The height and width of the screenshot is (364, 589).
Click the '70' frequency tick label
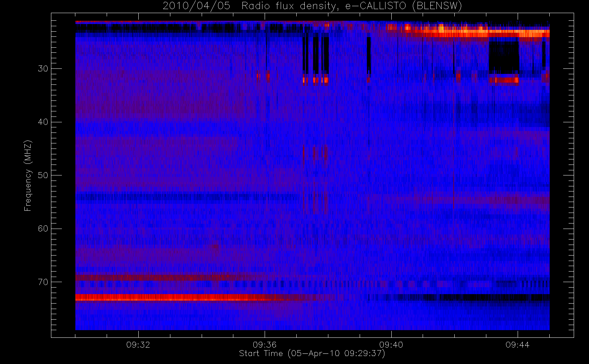click(43, 282)
